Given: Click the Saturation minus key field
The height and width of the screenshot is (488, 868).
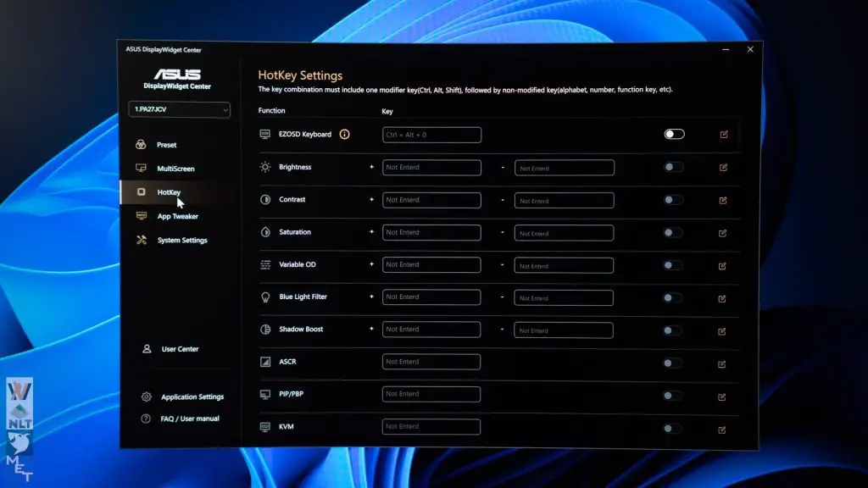Looking at the screenshot, I should pos(564,233).
